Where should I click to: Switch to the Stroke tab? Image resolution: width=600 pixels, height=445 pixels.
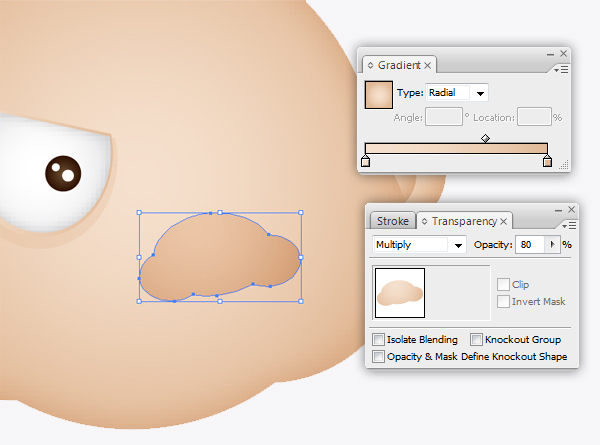click(x=393, y=221)
